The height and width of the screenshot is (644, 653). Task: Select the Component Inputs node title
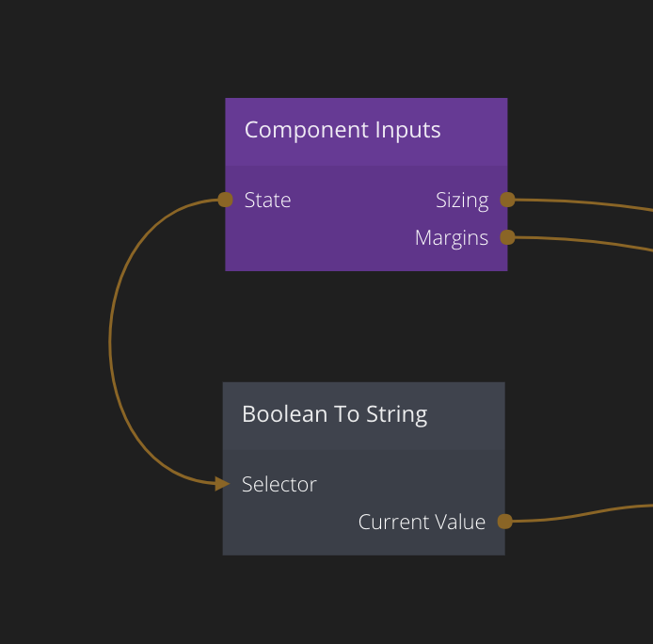[x=342, y=130]
